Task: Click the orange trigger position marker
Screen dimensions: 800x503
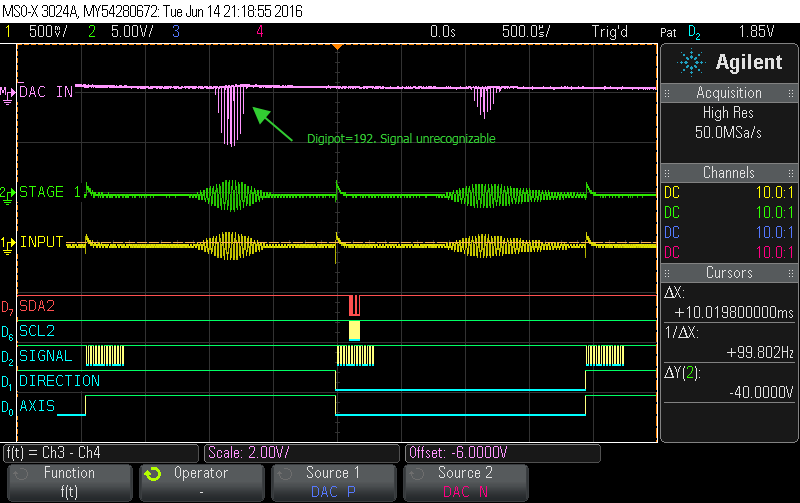Action: pos(337,48)
